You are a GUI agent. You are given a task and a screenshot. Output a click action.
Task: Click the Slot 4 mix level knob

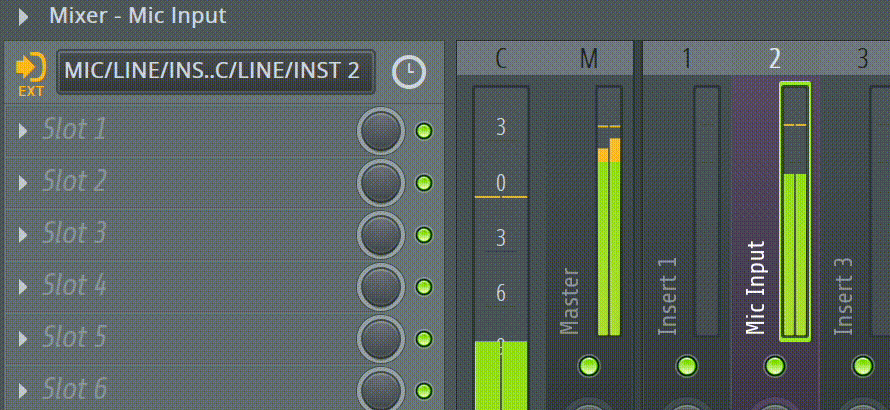pos(381,287)
